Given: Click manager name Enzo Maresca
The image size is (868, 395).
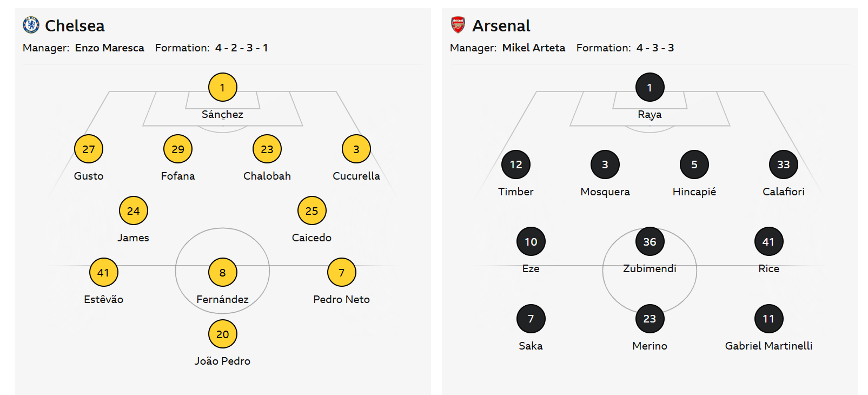Looking at the screenshot, I should click(109, 48).
